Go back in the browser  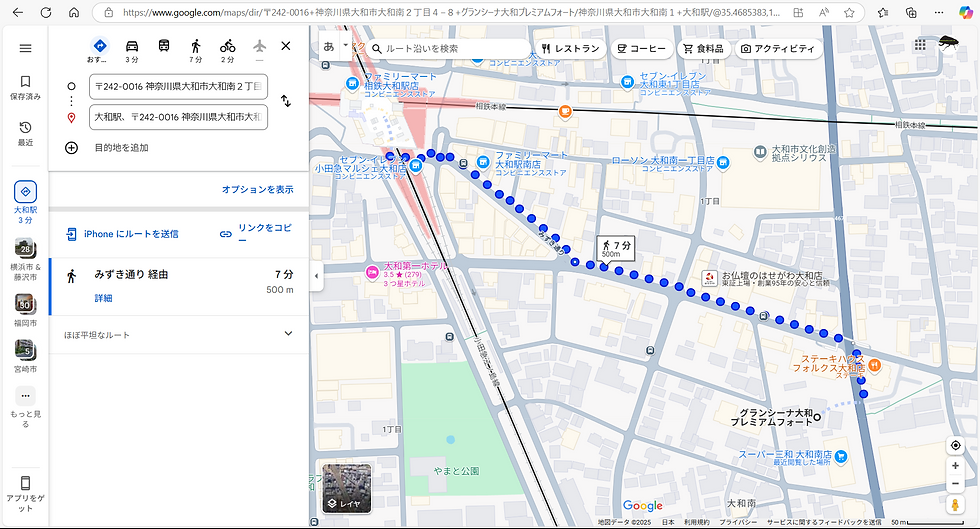(x=18, y=13)
